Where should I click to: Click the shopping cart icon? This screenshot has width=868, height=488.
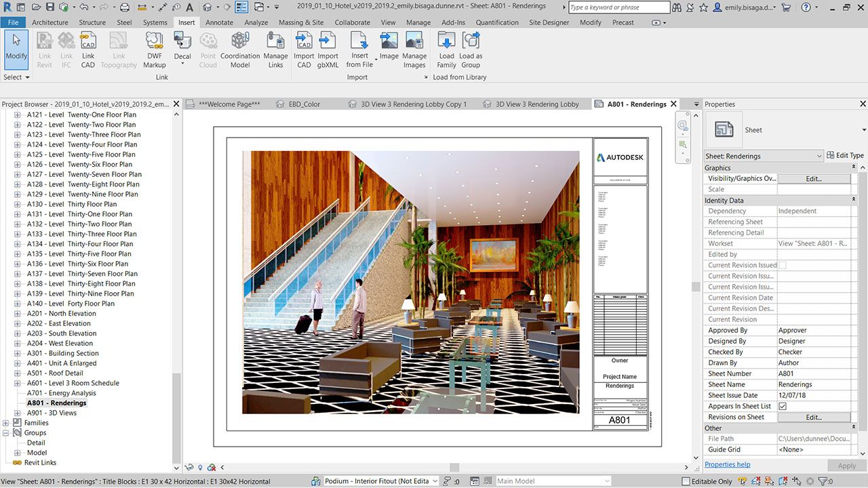click(786, 7)
